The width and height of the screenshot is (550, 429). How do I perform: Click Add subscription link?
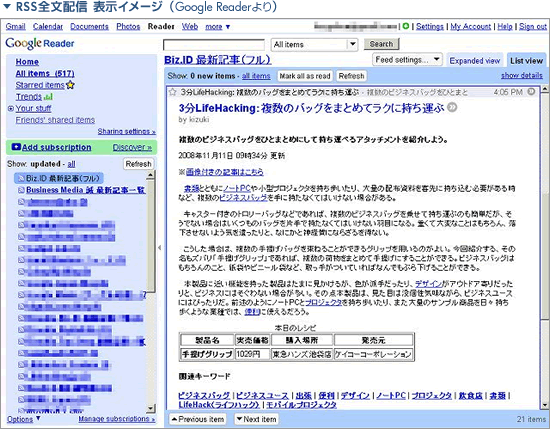pyautogui.click(x=56, y=147)
